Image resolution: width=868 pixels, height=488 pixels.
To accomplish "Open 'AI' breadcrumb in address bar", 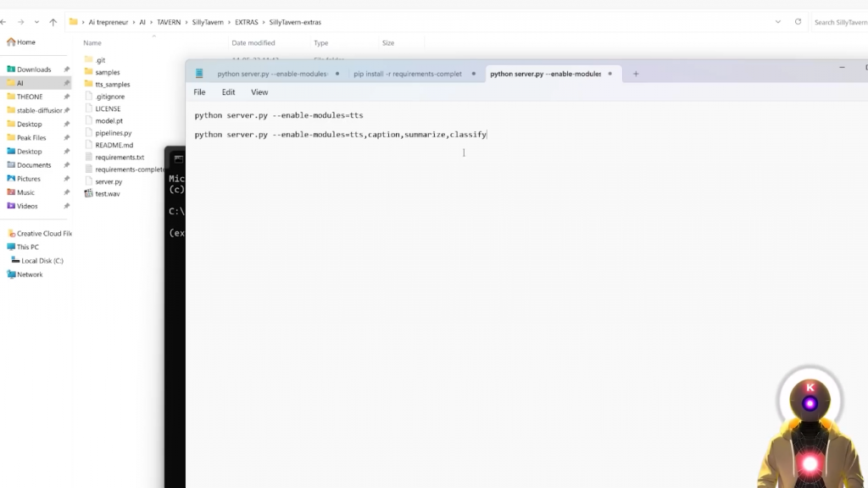I will click(x=142, y=22).
